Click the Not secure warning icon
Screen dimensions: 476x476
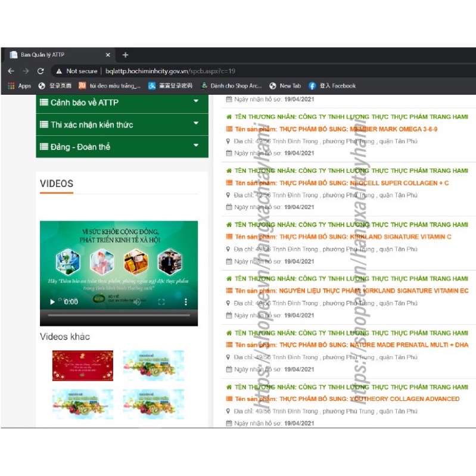pos(59,71)
